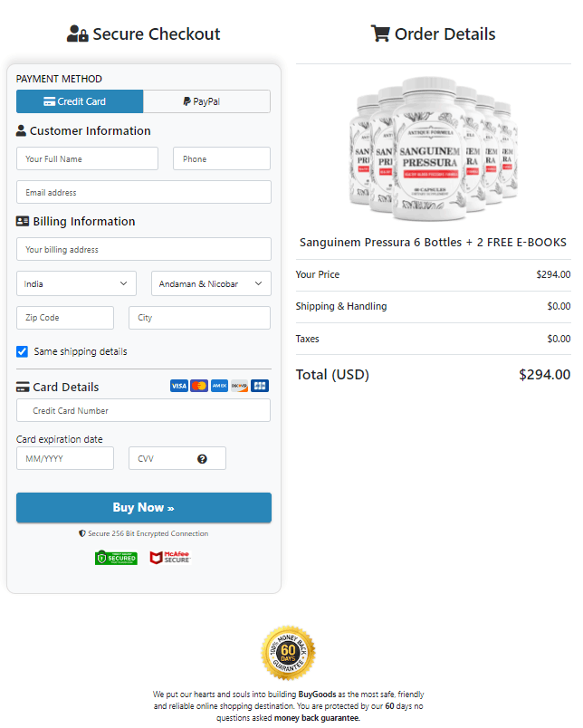Click the Amex card icon
This screenshot has width=583, height=728.
[x=218, y=386]
